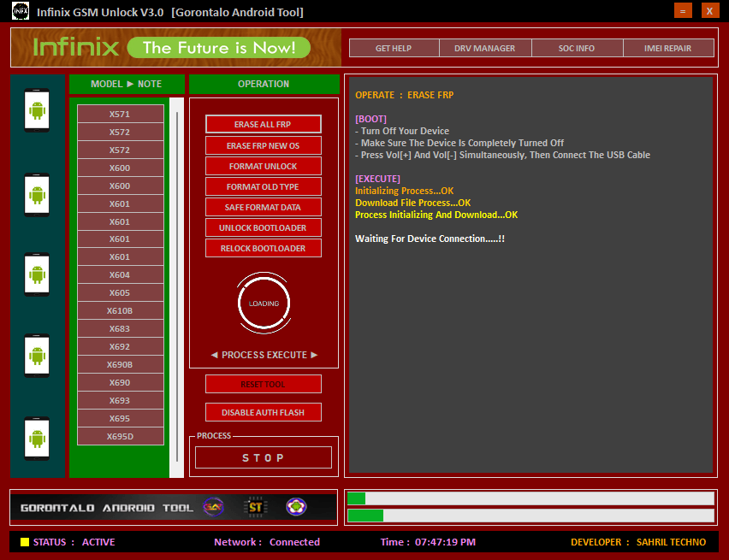Click the circular LOADING spinner

[x=264, y=303]
